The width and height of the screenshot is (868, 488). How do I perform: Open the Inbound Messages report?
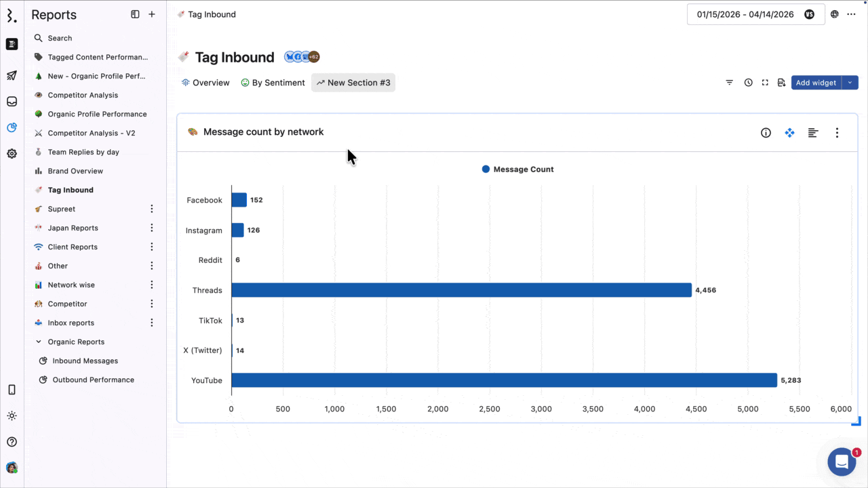85,361
